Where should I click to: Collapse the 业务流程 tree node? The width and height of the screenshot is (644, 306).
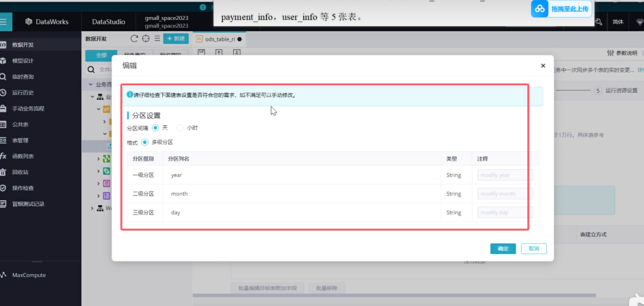pyautogui.click(x=90, y=84)
